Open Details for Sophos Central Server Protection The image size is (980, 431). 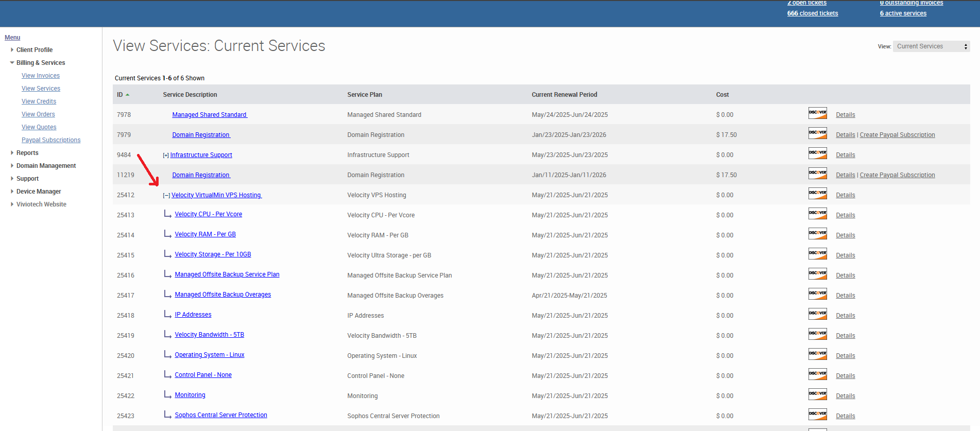(845, 416)
